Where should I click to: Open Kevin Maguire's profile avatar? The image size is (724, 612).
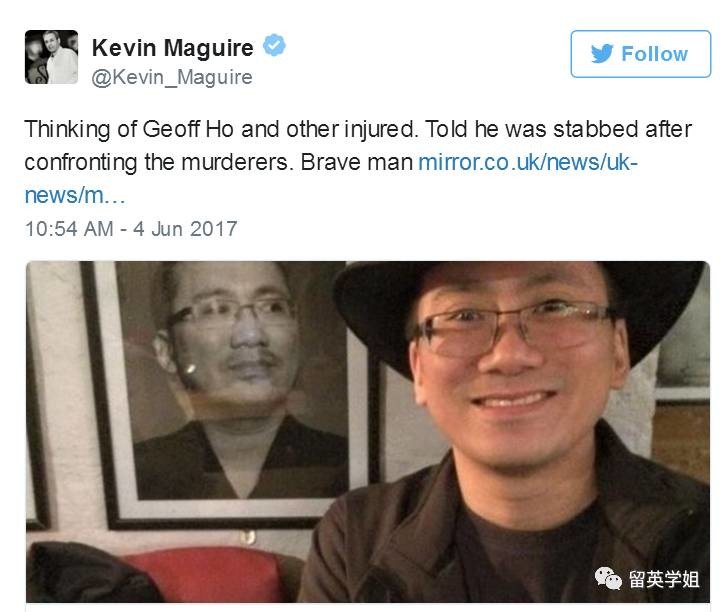(x=51, y=57)
